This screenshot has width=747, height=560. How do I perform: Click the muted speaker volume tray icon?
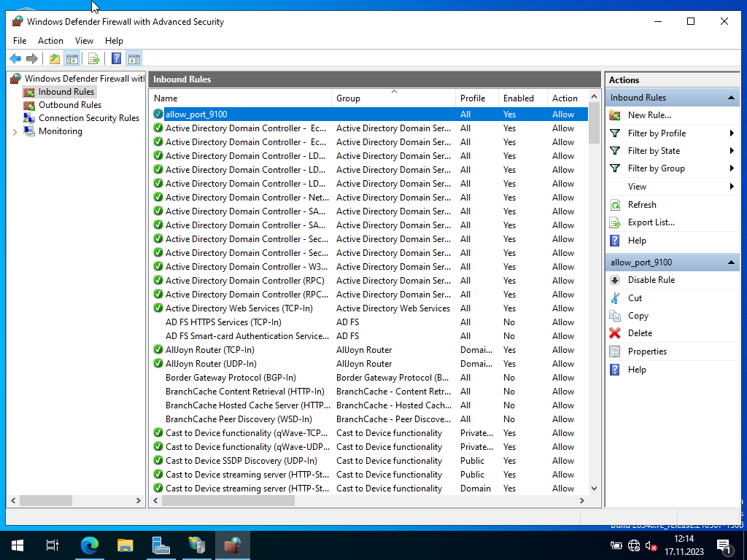[651, 545]
